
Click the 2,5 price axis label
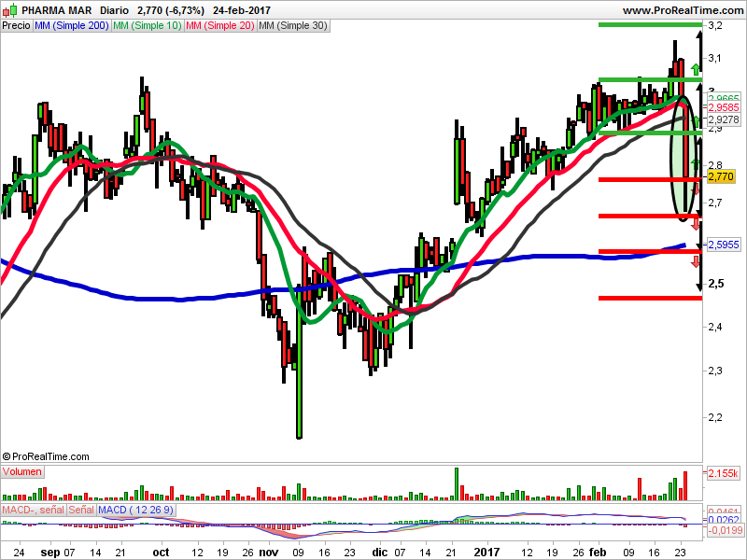click(x=716, y=284)
